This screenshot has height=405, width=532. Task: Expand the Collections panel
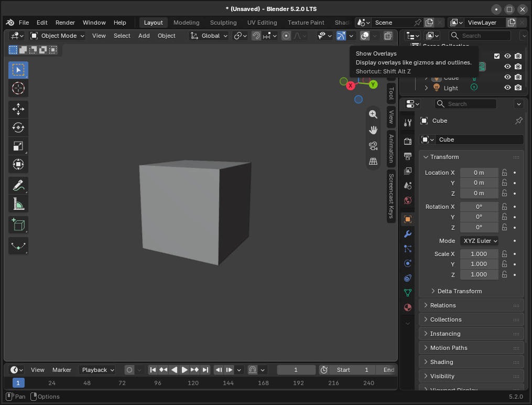471,319
